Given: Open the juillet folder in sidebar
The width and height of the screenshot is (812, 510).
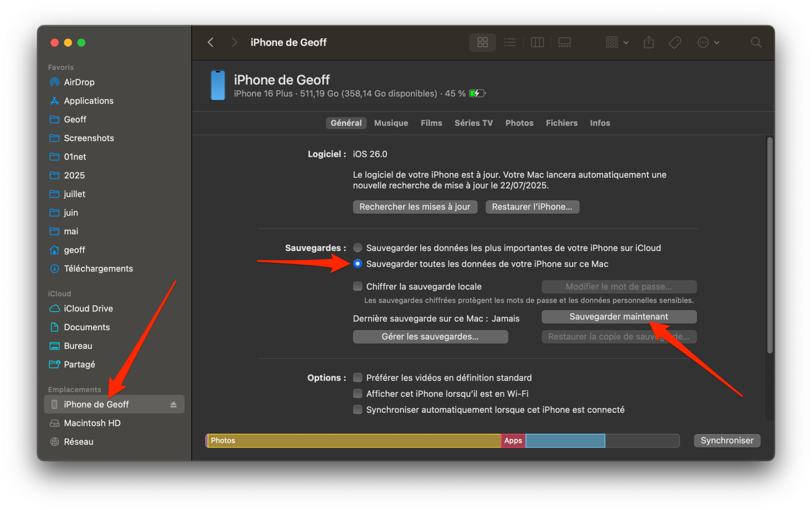Looking at the screenshot, I should (114, 194).
